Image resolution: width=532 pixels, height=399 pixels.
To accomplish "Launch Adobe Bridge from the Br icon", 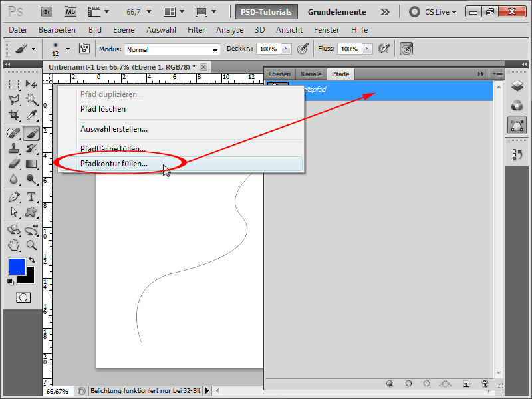I will pyautogui.click(x=47, y=12).
